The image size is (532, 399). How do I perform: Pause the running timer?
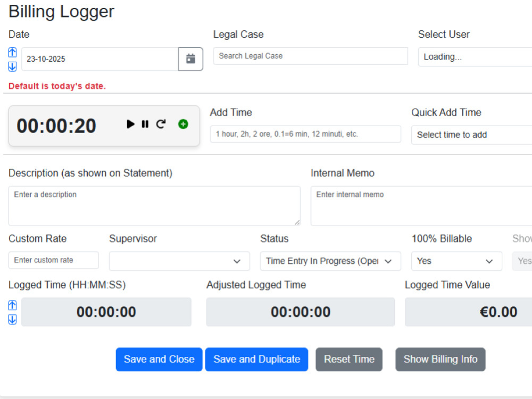tap(145, 124)
